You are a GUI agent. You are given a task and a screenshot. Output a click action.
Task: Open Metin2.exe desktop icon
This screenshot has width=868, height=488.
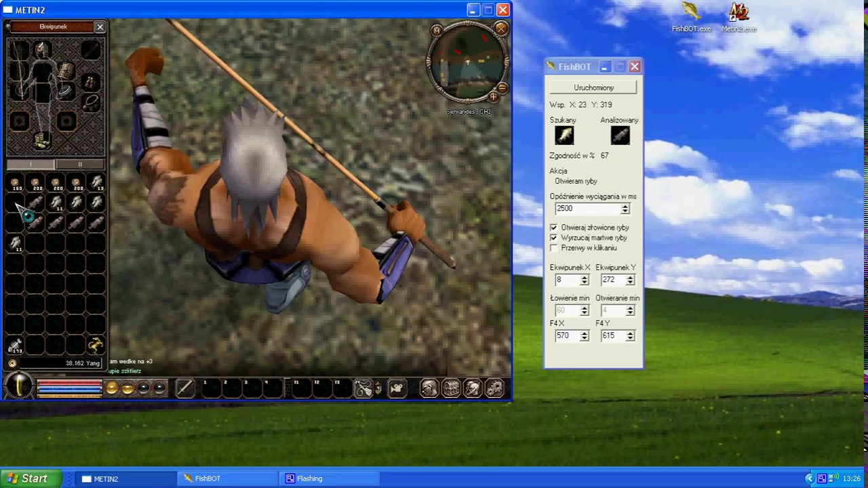click(738, 18)
